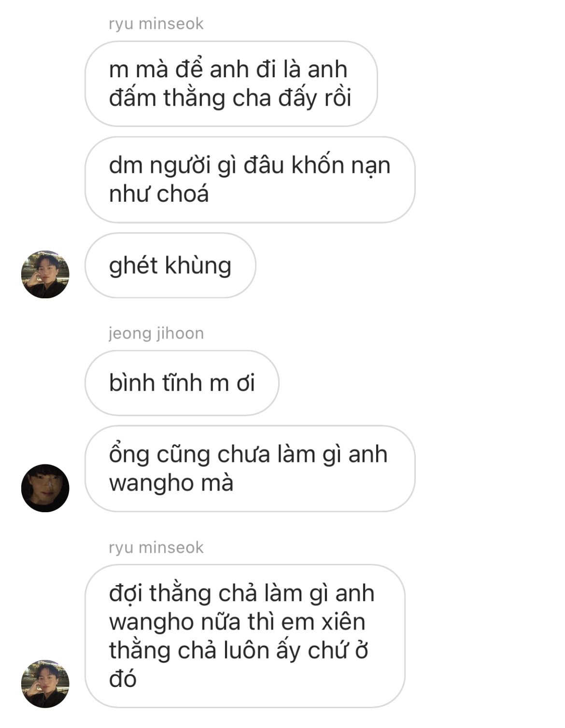Image resolution: width=565 pixels, height=728 pixels.
Task: Click the "ryu minseok" name above the last message
Action: pyautogui.click(x=156, y=547)
